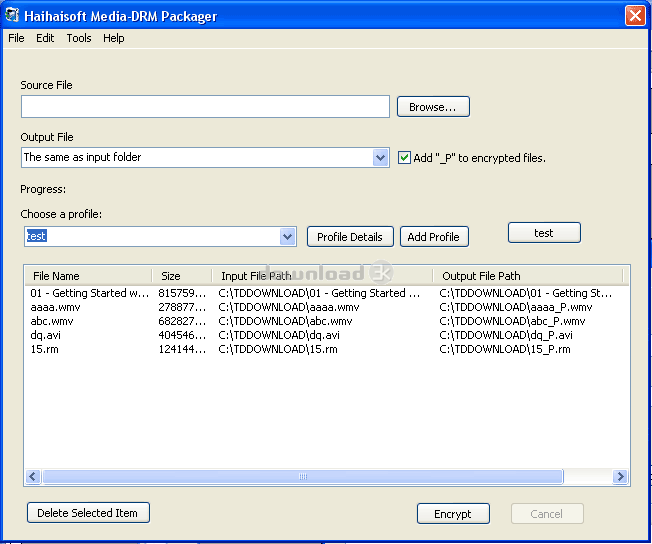The image size is (652, 544).
Task: Click Delete Selected Item button
Action: coord(88,513)
